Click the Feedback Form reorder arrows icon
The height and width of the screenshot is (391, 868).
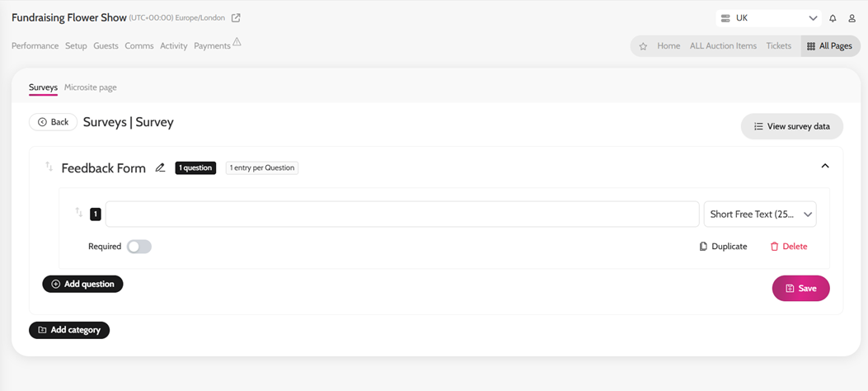point(49,166)
